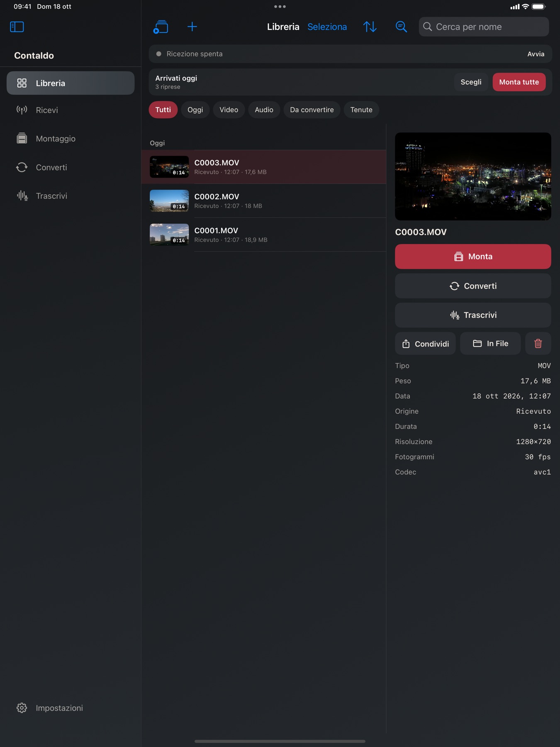The width and height of the screenshot is (560, 747).
Task: Filter list by Audio
Action: point(264,110)
